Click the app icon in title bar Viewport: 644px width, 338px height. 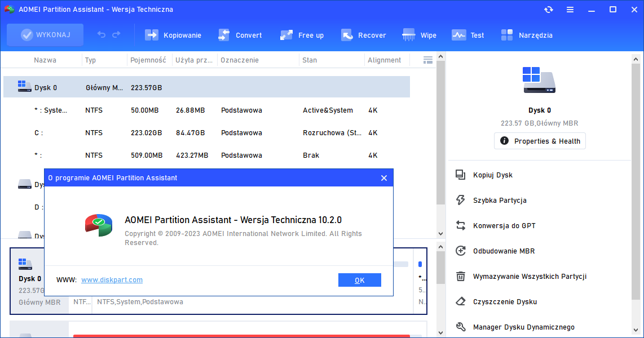pos(10,9)
